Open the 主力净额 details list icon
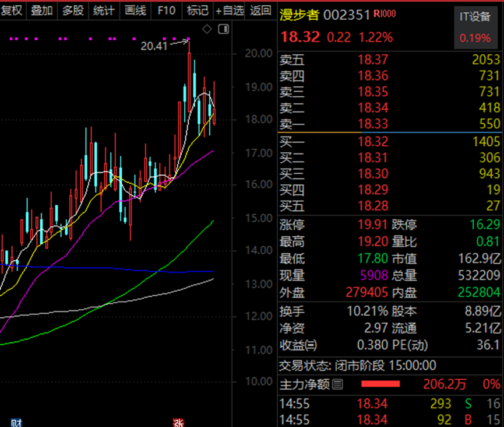 click(x=337, y=384)
